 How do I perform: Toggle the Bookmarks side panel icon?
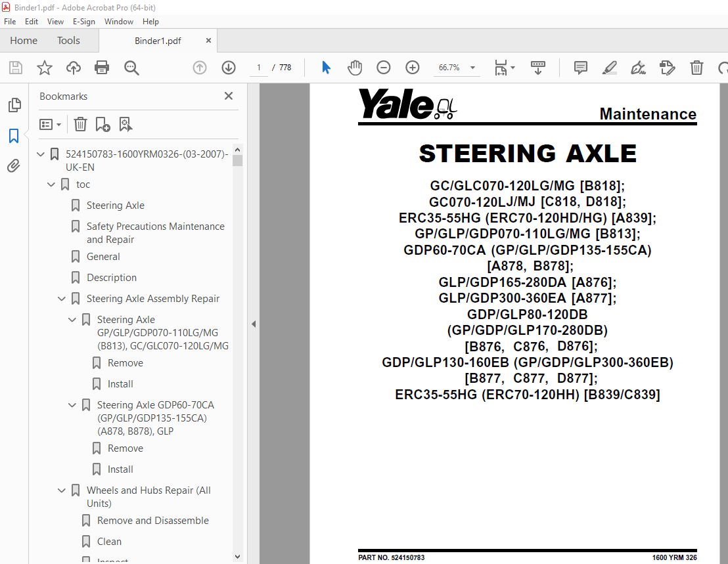click(x=14, y=136)
